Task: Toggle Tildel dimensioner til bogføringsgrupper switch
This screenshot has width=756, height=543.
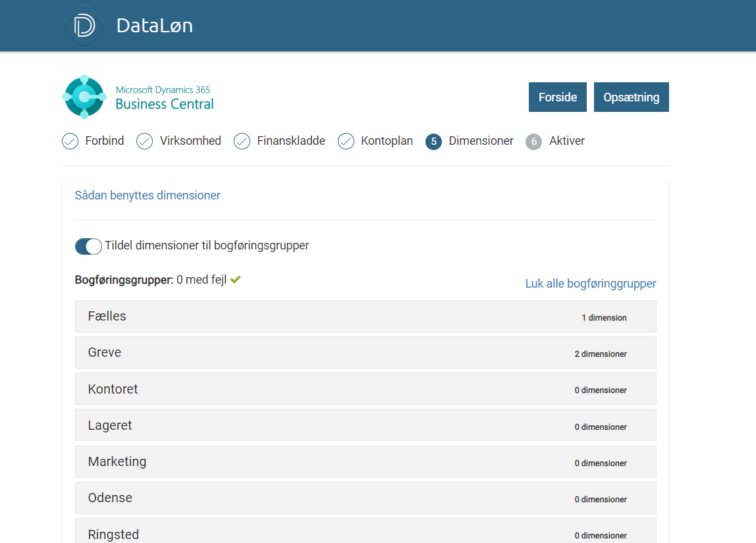Action: 88,246
